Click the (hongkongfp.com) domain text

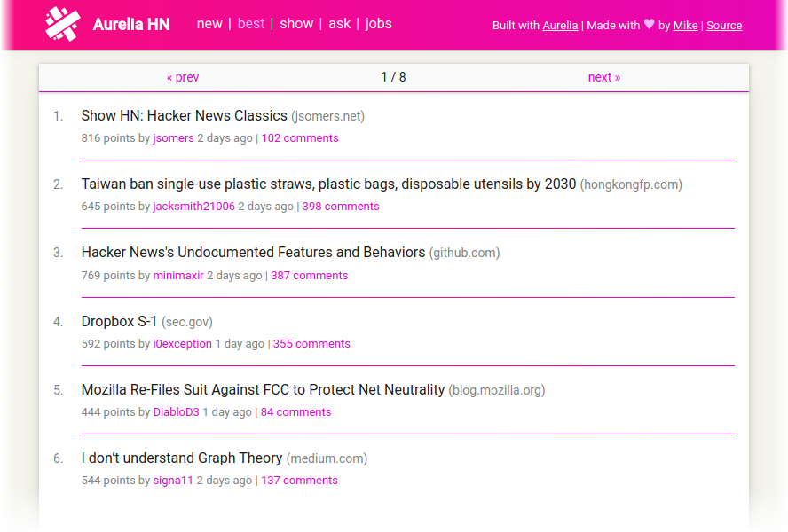point(631,184)
